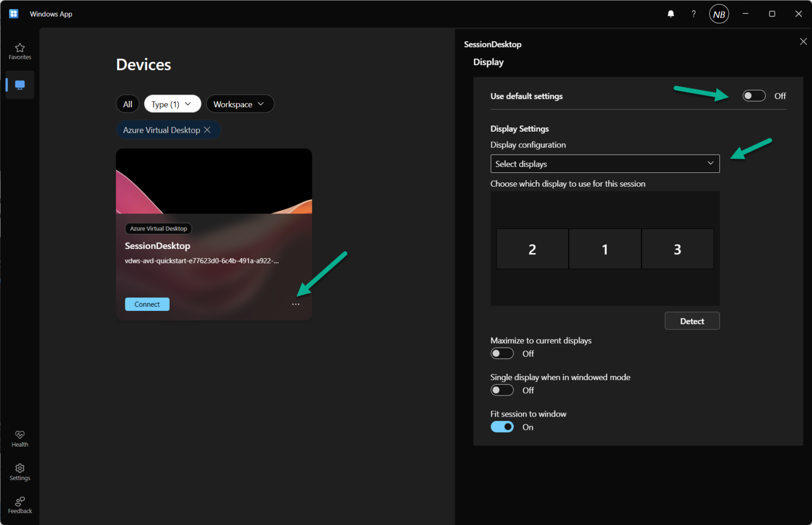812x525 pixels.
Task: Expand the Type filter dropdown
Action: pyautogui.click(x=172, y=104)
